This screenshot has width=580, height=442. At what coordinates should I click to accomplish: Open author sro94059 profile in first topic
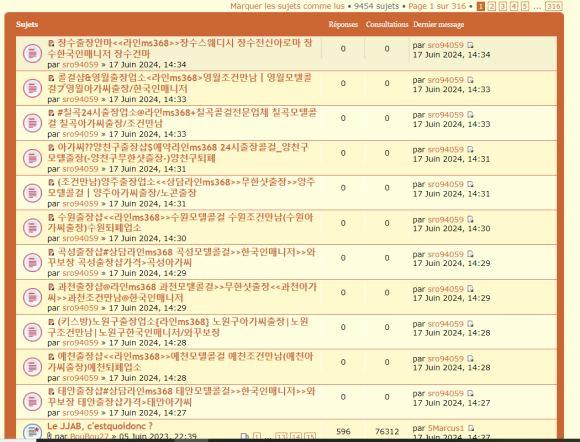80,65
